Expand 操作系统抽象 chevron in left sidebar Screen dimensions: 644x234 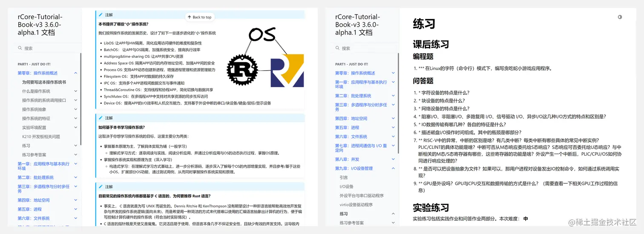(76, 109)
